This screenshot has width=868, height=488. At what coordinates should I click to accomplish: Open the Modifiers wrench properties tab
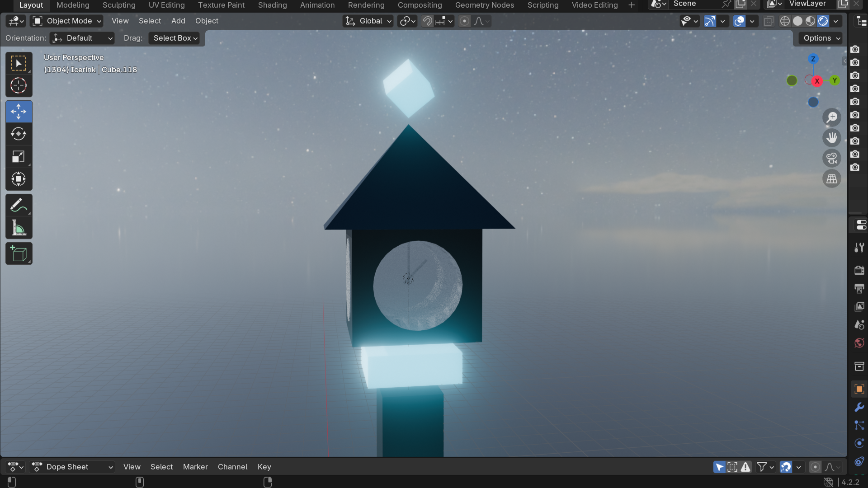pos(859,407)
